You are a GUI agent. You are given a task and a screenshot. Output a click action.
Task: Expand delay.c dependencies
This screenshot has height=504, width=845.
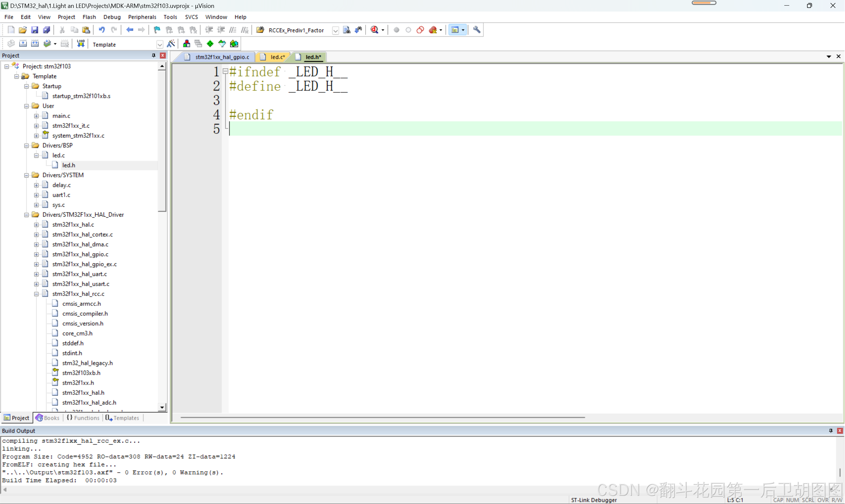[x=36, y=186]
